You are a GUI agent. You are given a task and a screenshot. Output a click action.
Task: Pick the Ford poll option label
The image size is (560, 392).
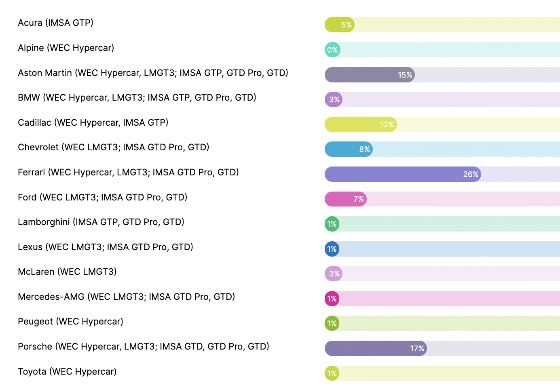[103, 198]
